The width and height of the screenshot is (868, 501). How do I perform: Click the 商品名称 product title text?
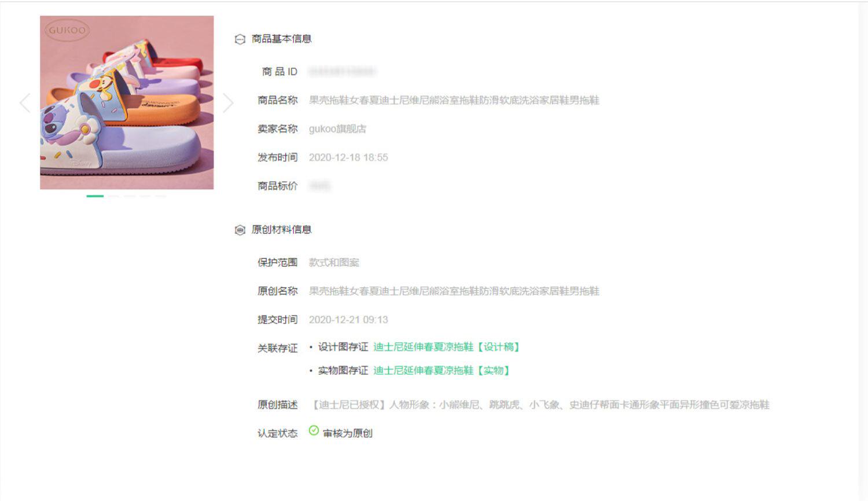(x=454, y=100)
